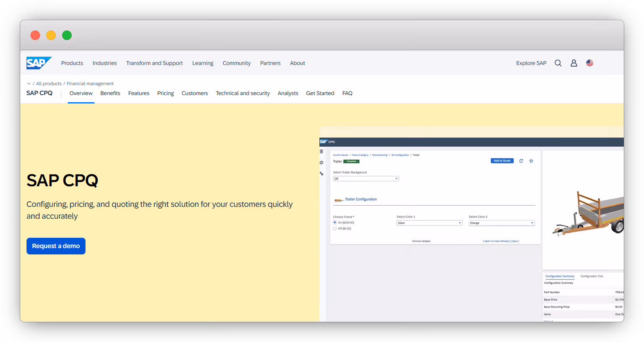Click the Request a demo button
This screenshot has width=644, height=342.
(x=56, y=246)
